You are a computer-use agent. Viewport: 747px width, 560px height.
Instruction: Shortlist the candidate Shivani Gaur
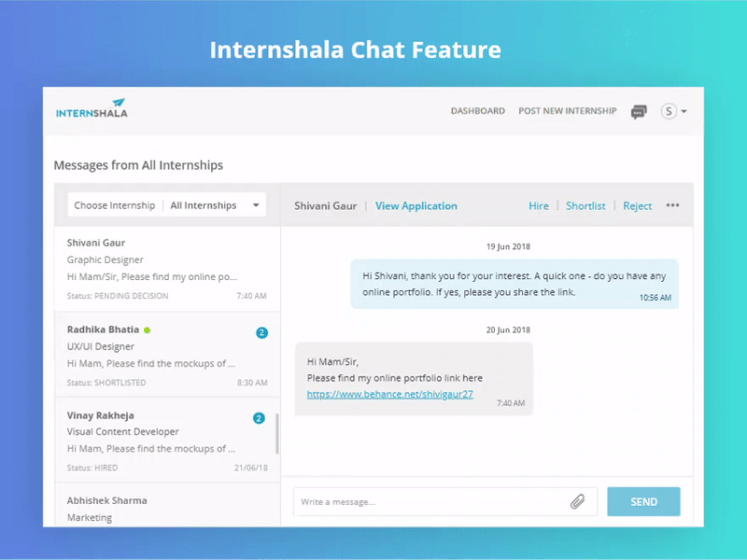pyautogui.click(x=585, y=205)
